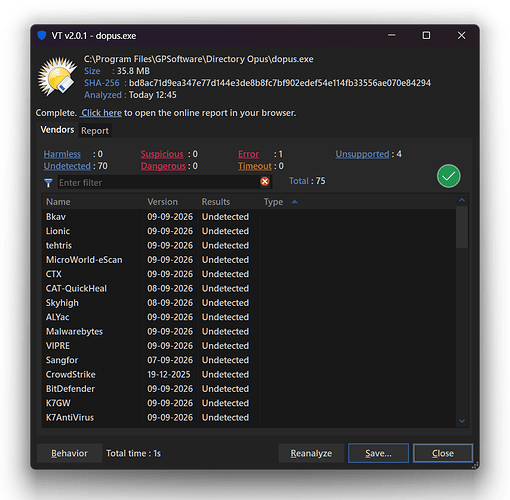Viewport: 510px width, 500px height.
Task: Click the vertical scrollbar thumb of vendor list
Action: 462,227
